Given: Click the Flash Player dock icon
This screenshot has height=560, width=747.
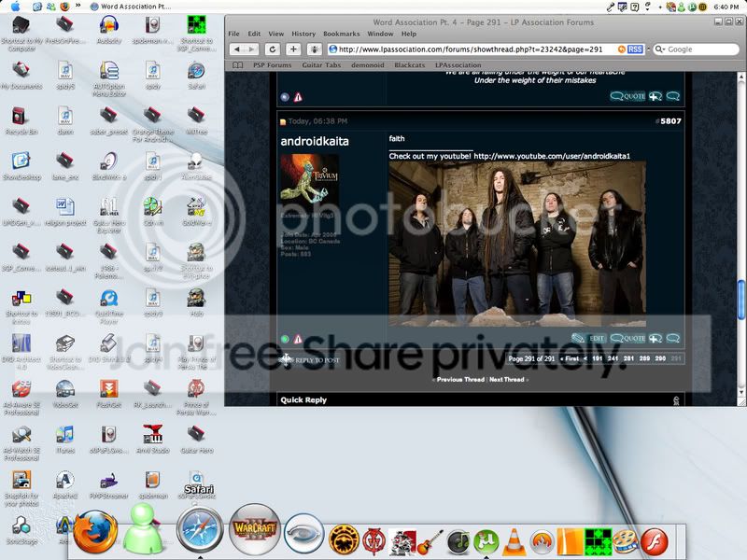Looking at the screenshot, I should [x=657, y=540].
